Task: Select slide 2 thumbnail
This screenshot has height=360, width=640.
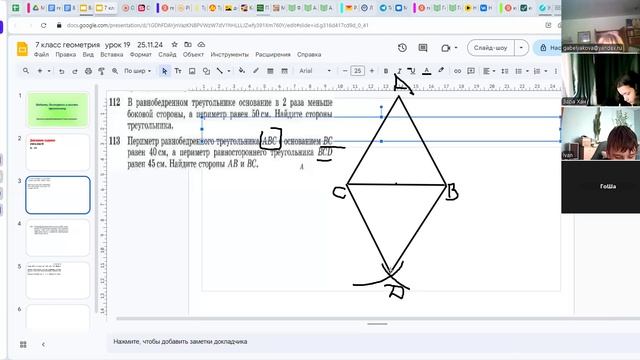Action: point(58,152)
